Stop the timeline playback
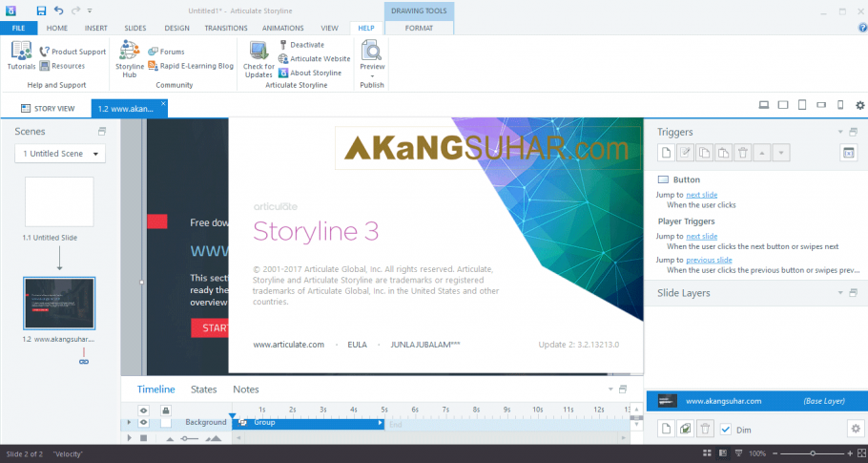 point(143,437)
